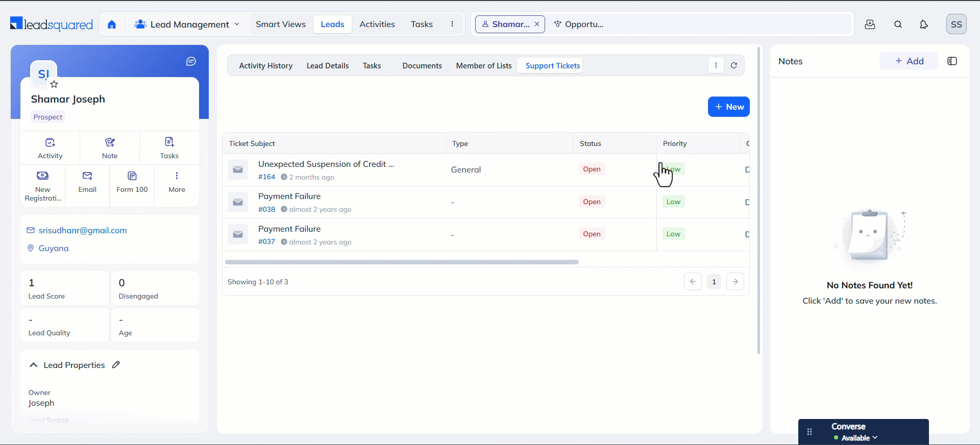Screen dimensions: 980x445
Task: Refresh the support tickets list
Action: (734, 65)
